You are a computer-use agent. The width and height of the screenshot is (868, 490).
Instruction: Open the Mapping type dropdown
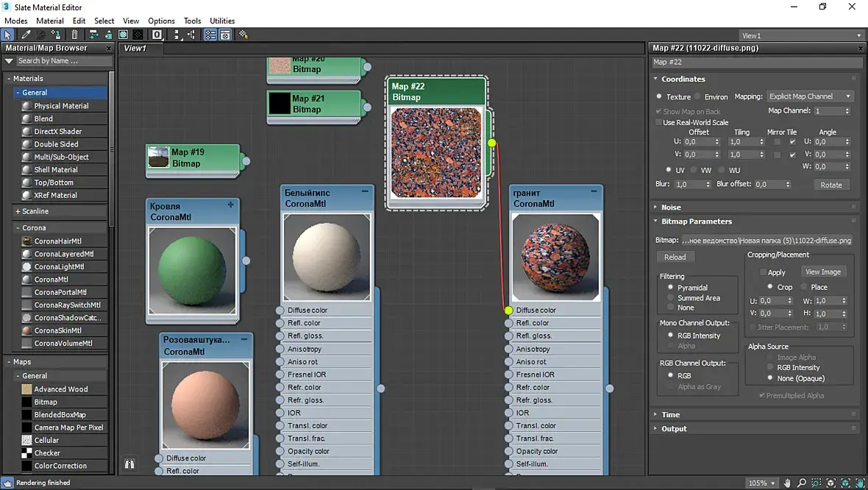[810, 96]
